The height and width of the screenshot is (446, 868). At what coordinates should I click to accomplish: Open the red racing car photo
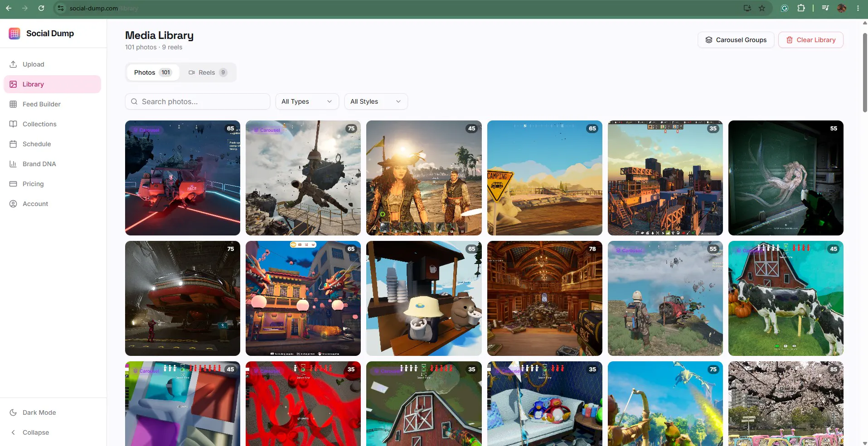[x=183, y=178]
